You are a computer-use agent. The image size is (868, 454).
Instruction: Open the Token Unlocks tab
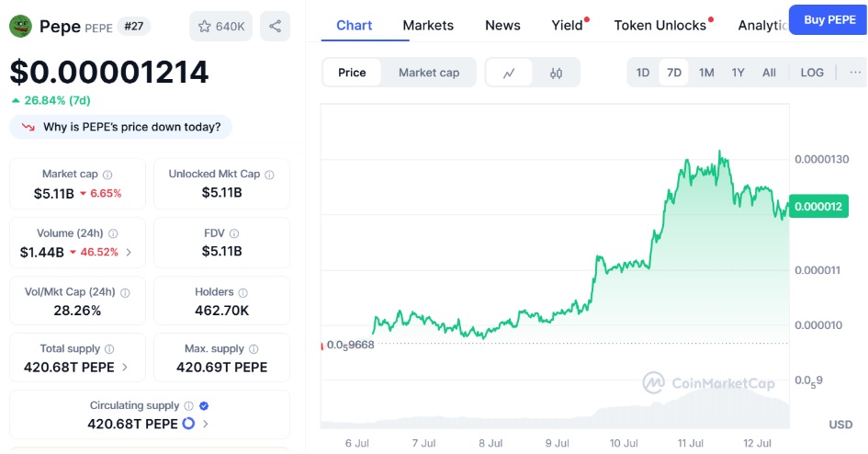tap(659, 26)
